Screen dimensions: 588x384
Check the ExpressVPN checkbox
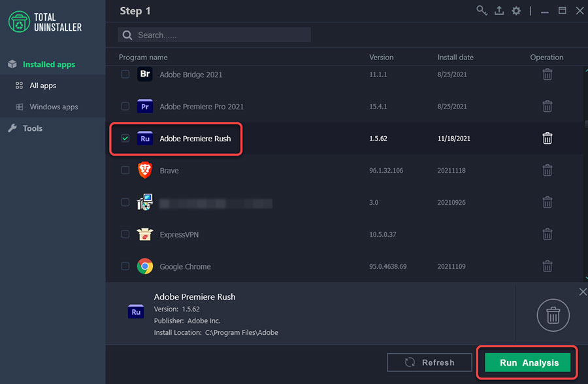[x=125, y=234]
